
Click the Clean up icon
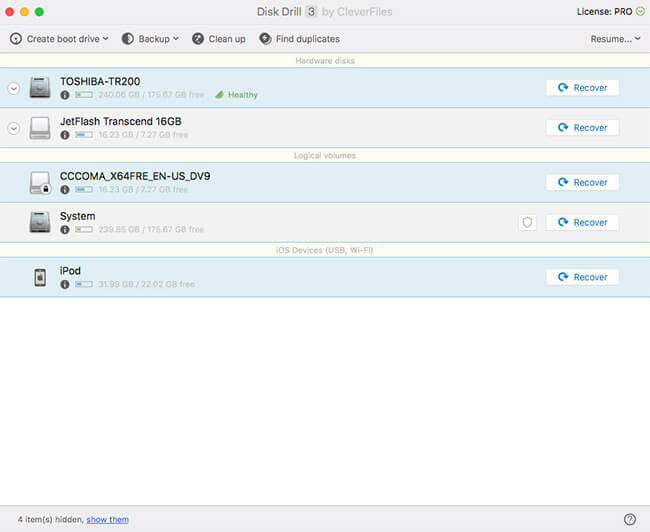[x=198, y=39]
